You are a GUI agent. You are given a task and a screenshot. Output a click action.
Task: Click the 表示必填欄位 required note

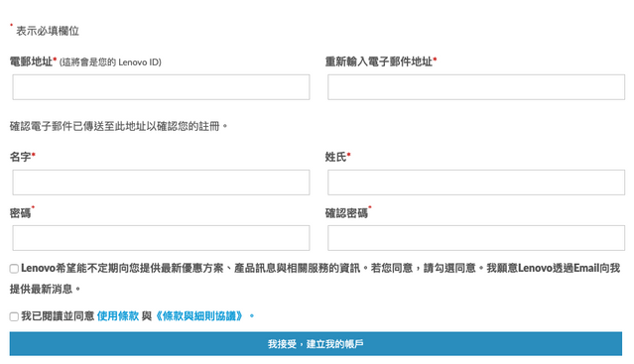click(48, 31)
